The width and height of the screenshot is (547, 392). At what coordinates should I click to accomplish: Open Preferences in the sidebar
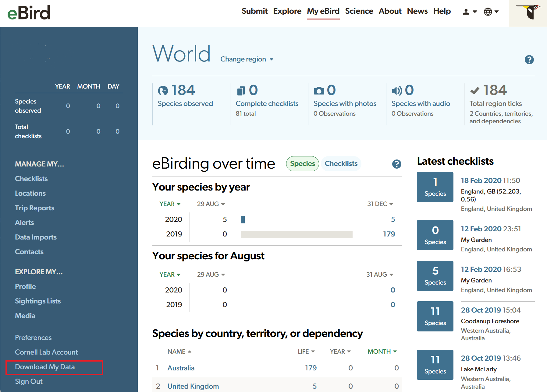point(33,338)
